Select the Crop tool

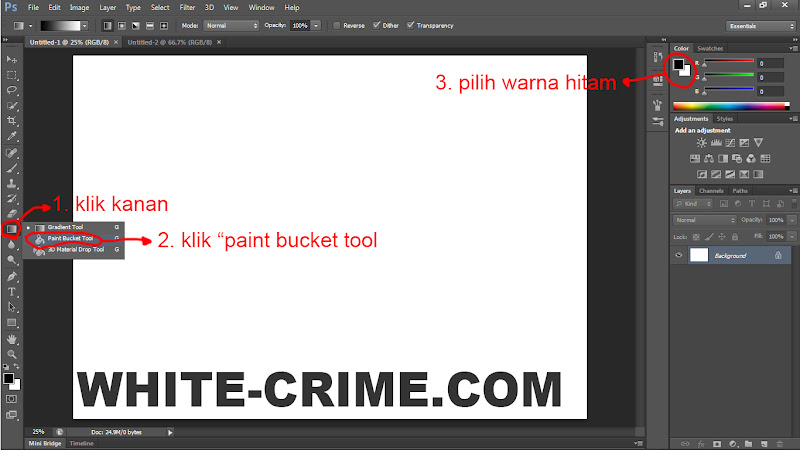[12, 121]
